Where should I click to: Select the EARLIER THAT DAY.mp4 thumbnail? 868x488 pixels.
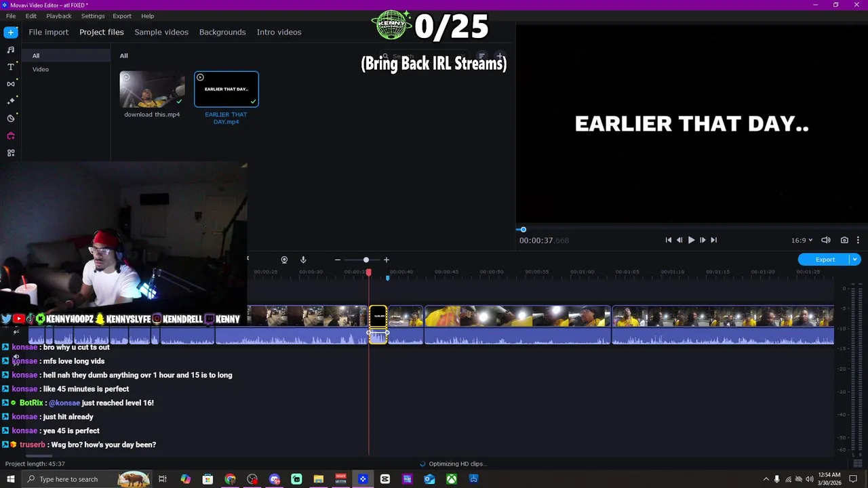tap(226, 89)
